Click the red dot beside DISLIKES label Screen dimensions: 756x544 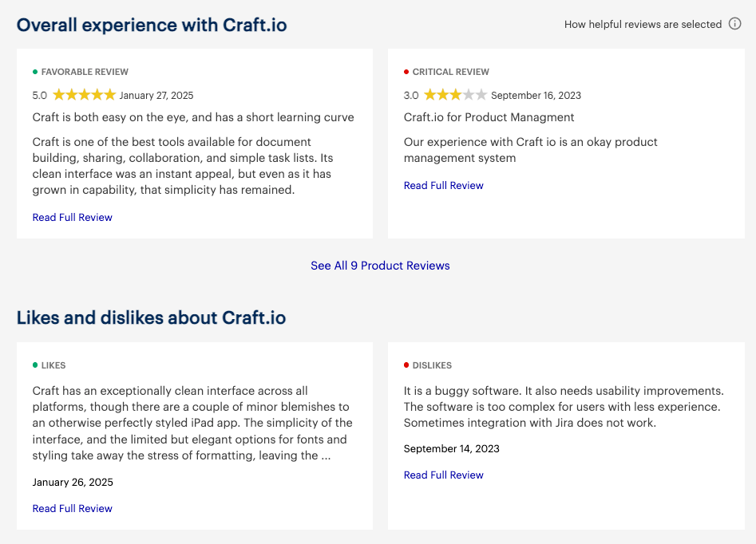[x=406, y=365]
